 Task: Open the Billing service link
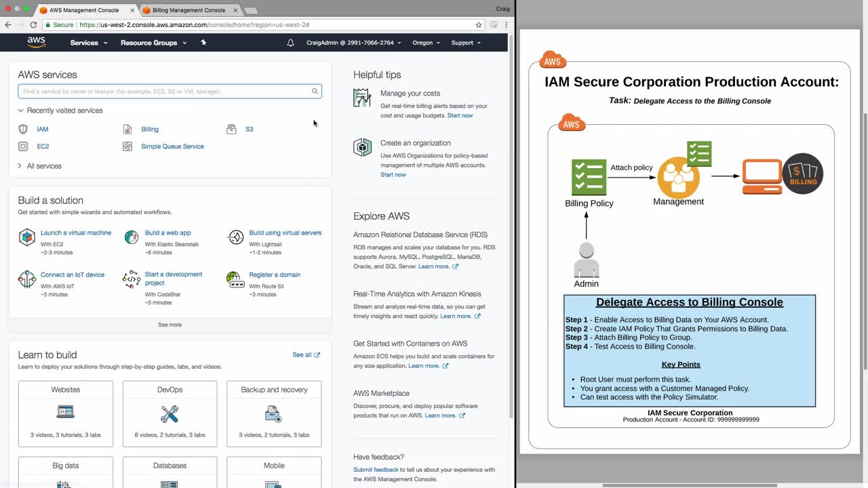pos(150,129)
